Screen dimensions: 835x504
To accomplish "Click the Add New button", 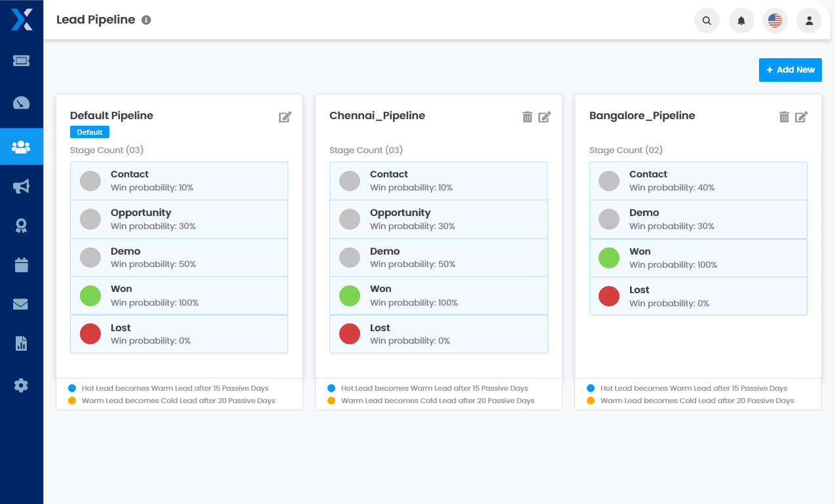I will pos(790,70).
